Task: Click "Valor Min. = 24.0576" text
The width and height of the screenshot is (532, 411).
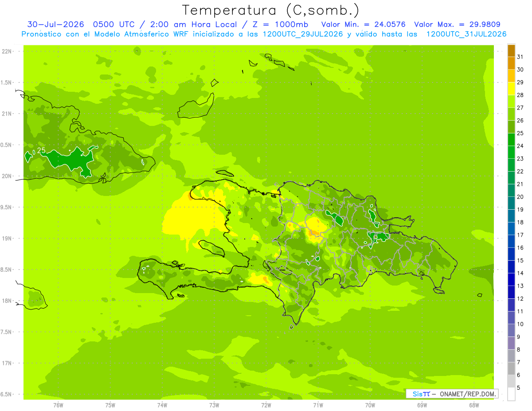Action: point(363,24)
